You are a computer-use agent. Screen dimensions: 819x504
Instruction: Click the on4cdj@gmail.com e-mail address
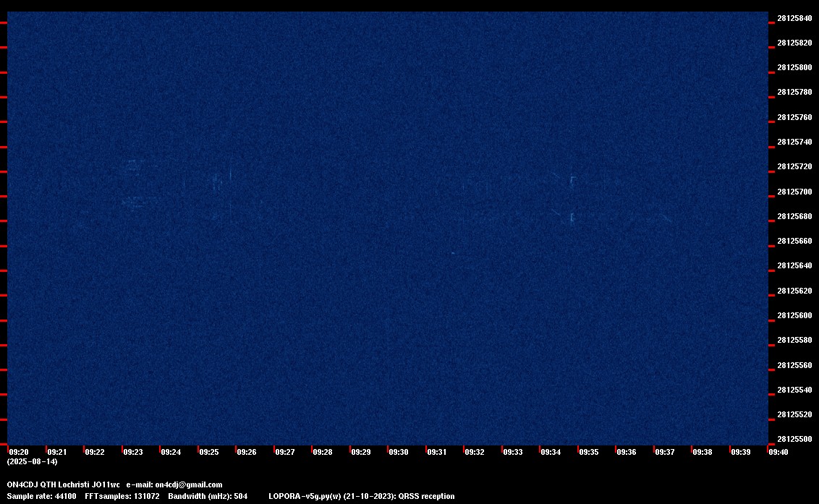click(189, 484)
